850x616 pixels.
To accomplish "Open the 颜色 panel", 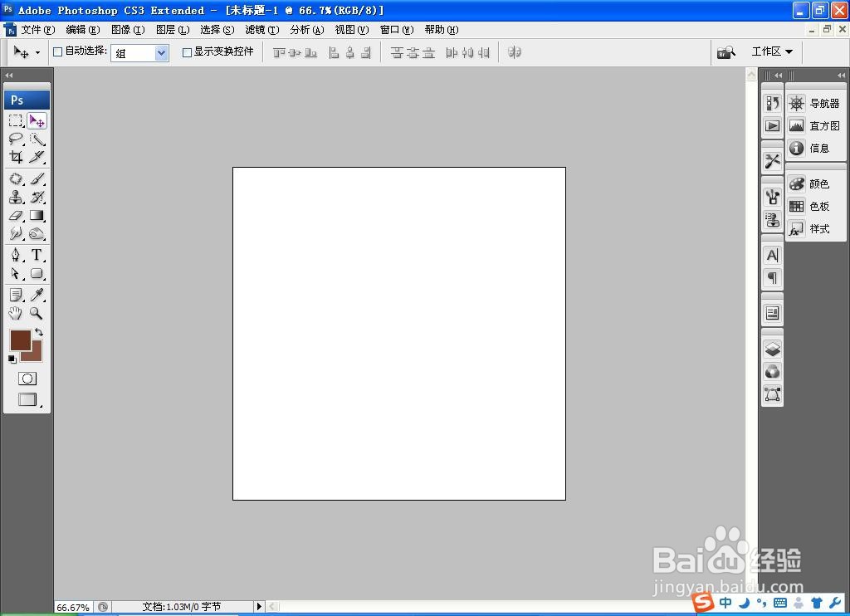I will point(815,183).
